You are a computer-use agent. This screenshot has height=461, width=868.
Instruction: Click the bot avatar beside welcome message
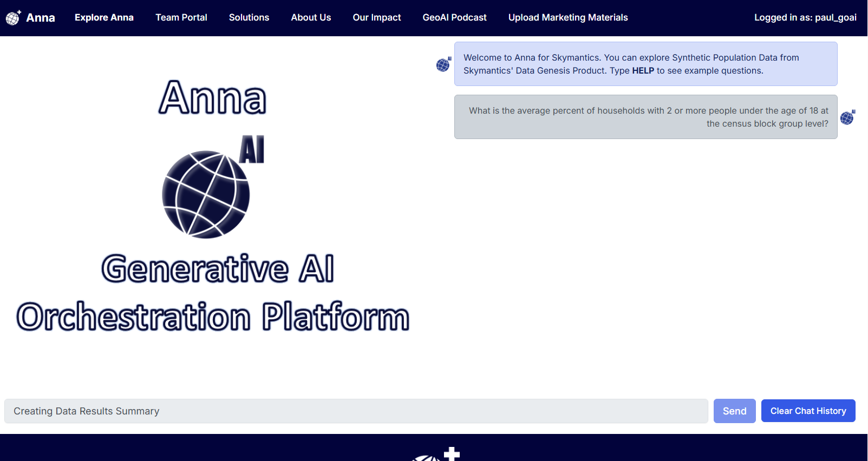pyautogui.click(x=443, y=64)
